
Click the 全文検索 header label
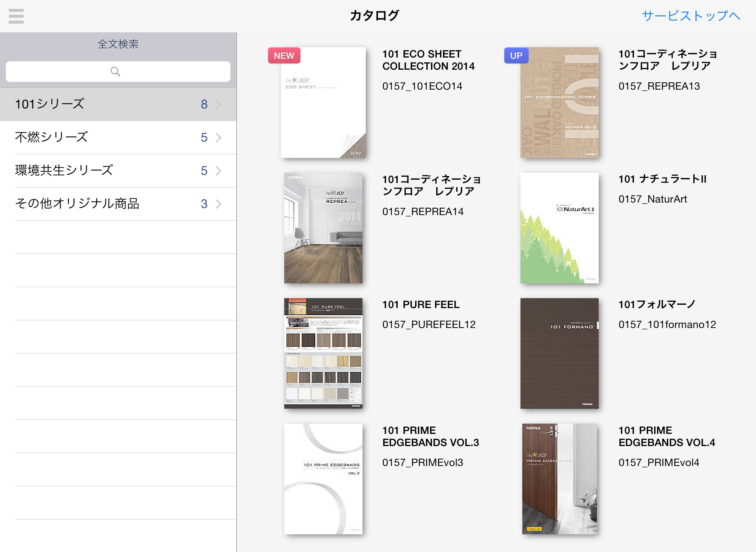(x=118, y=44)
